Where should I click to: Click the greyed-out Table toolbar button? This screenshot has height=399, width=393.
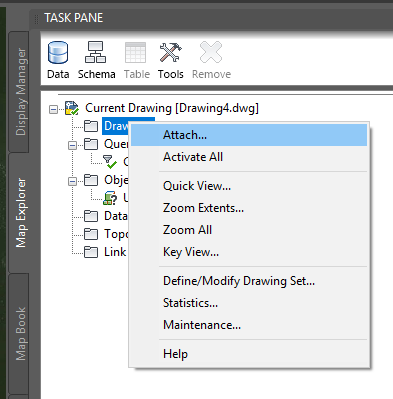pyautogui.click(x=137, y=60)
